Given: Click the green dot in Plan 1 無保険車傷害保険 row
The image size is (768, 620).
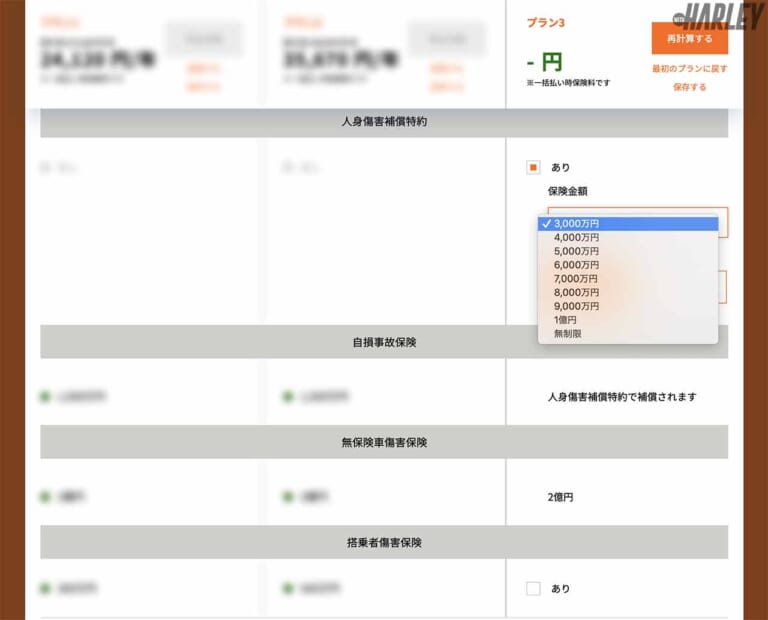Looking at the screenshot, I should pos(45,496).
